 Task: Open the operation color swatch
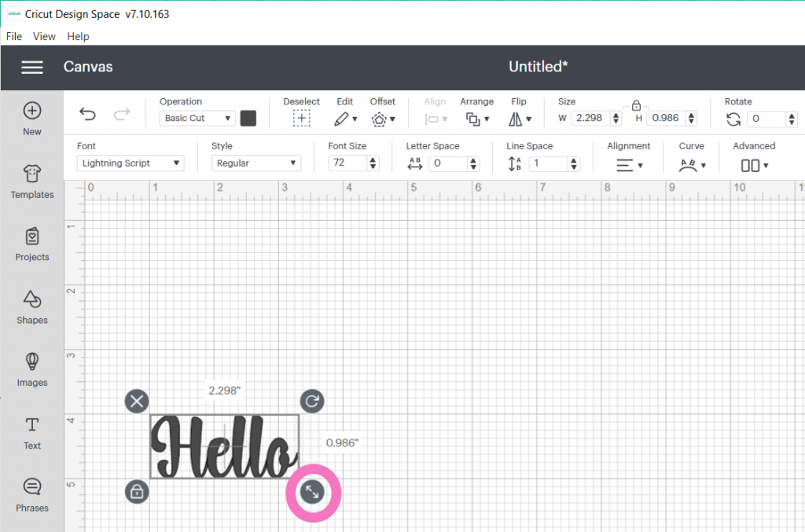248,119
